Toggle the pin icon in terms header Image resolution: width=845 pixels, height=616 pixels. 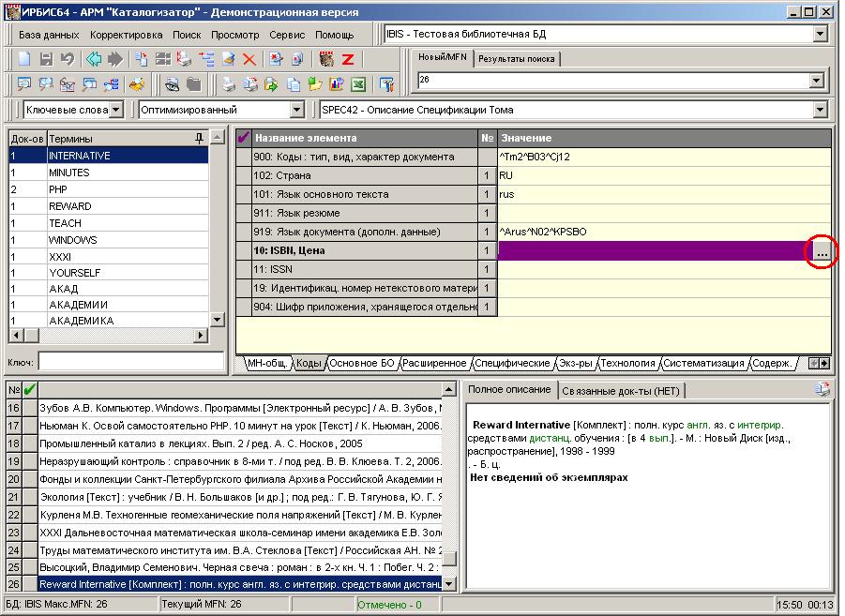click(x=198, y=139)
